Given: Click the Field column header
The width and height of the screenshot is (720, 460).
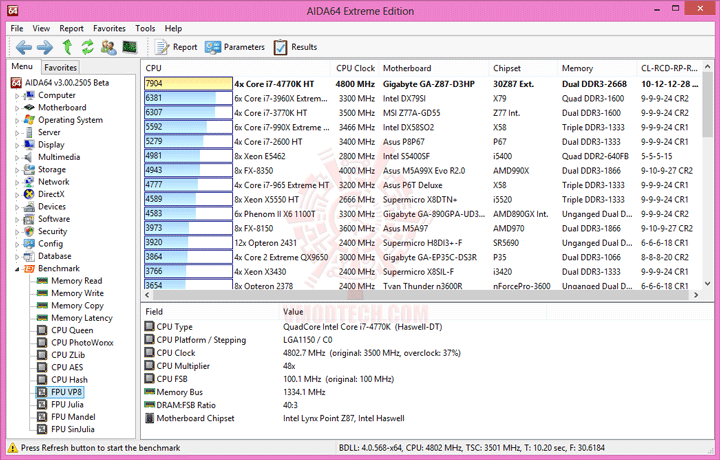Looking at the screenshot, I should [x=211, y=312].
